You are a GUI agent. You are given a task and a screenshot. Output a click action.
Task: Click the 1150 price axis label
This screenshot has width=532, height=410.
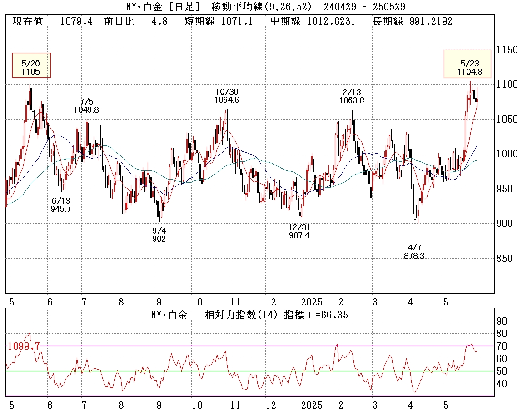pyautogui.click(x=508, y=50)
